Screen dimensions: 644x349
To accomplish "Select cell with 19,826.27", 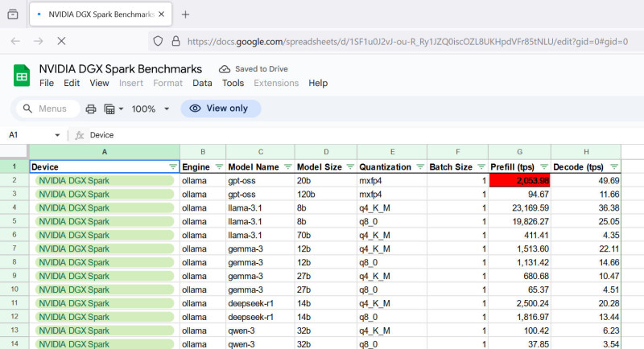I will click(519, 221).
